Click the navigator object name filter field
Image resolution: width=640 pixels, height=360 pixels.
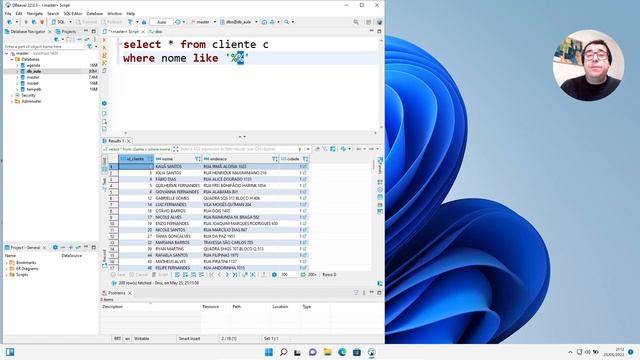click(44, 47)
